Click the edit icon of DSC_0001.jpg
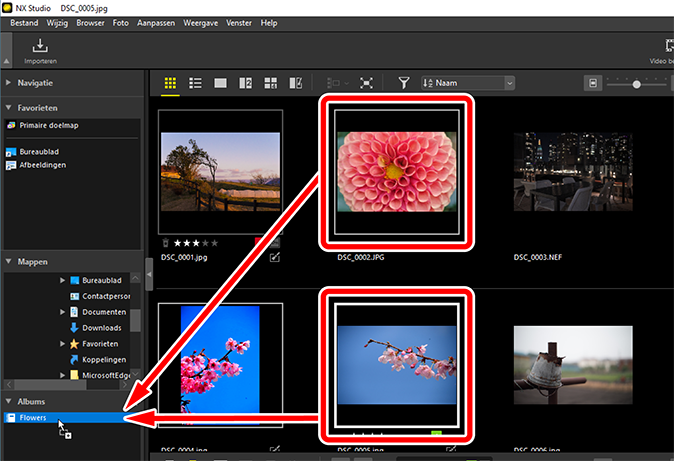The height and width of the screenshot is (461, 674). 275,257
